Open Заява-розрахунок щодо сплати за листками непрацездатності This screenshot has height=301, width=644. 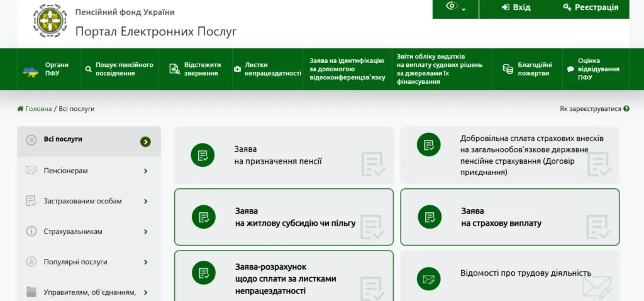284,276
